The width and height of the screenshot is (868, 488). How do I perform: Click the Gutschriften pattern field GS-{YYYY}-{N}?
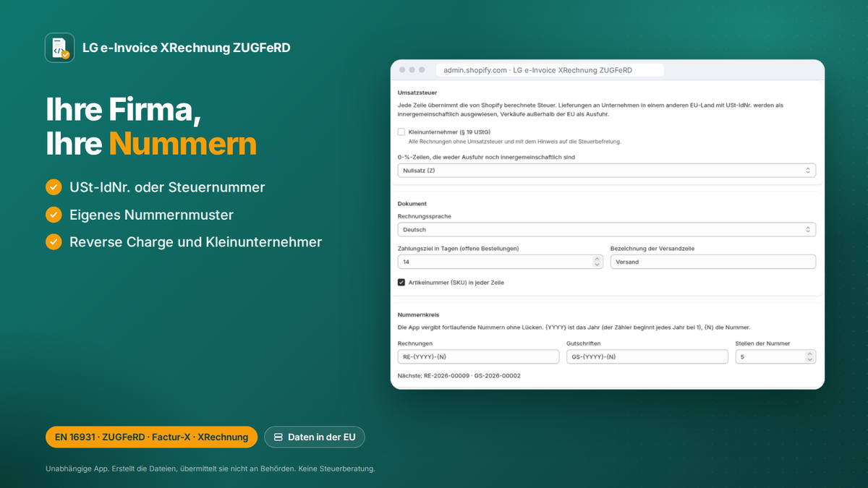647,356
